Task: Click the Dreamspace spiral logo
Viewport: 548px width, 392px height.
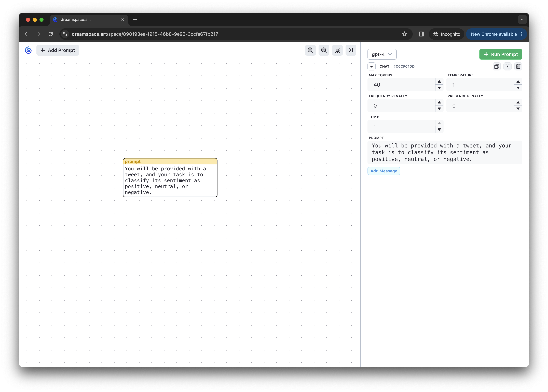Action: (28, 50)
